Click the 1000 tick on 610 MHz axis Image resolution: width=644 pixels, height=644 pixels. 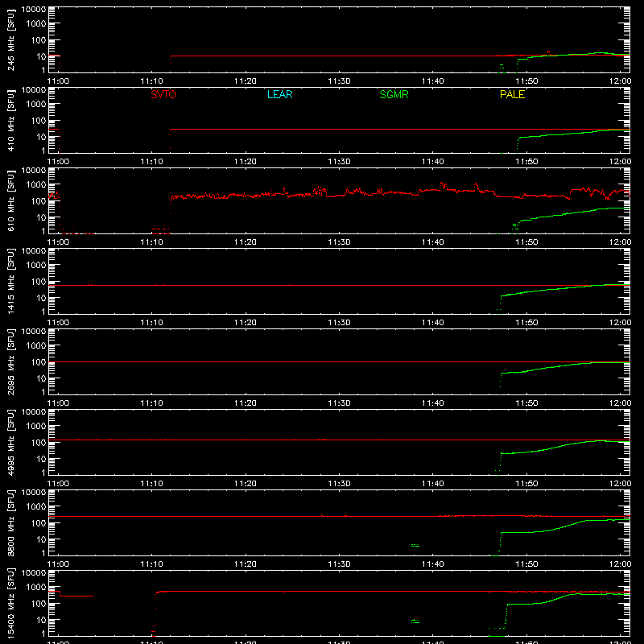pyautogui.click(x=36, y=185)
